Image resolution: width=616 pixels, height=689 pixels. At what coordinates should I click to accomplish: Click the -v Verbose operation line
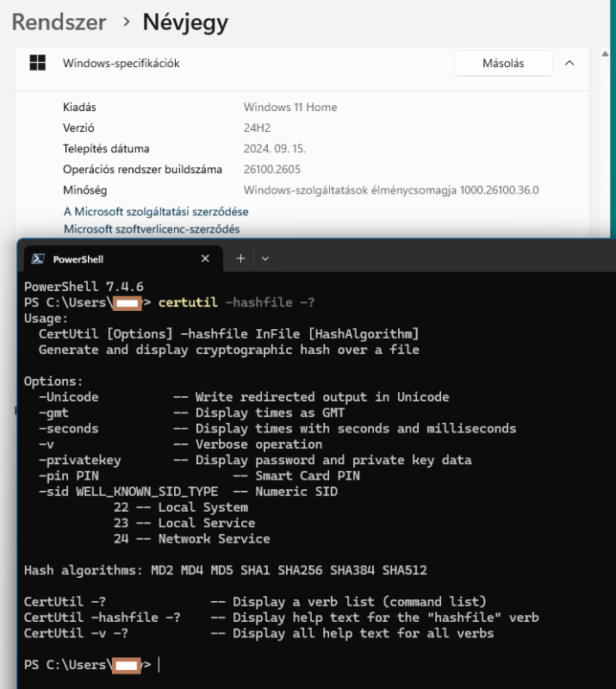coord(180,444)
